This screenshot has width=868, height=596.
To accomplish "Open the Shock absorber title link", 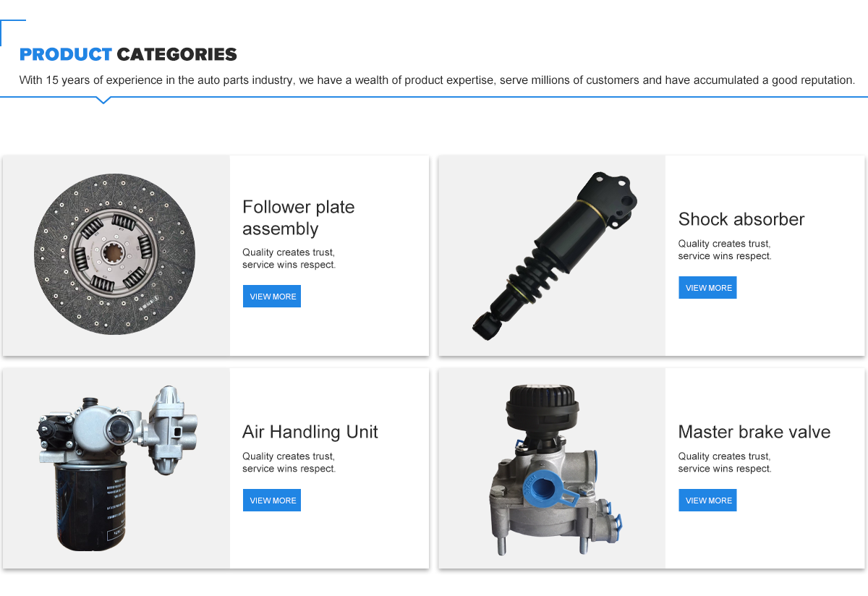I will pos(741,219).
